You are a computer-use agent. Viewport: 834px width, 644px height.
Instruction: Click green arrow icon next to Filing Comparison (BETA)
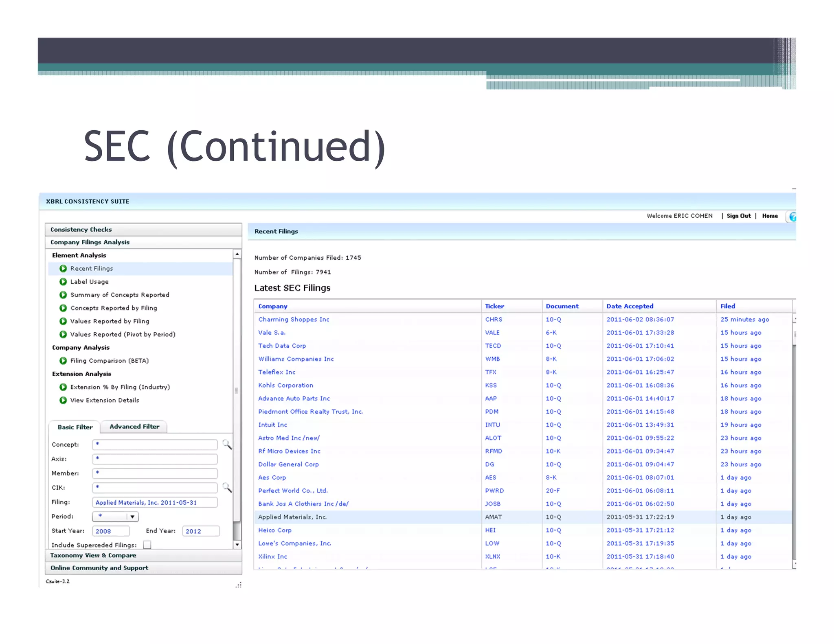[x=63, y=361]
